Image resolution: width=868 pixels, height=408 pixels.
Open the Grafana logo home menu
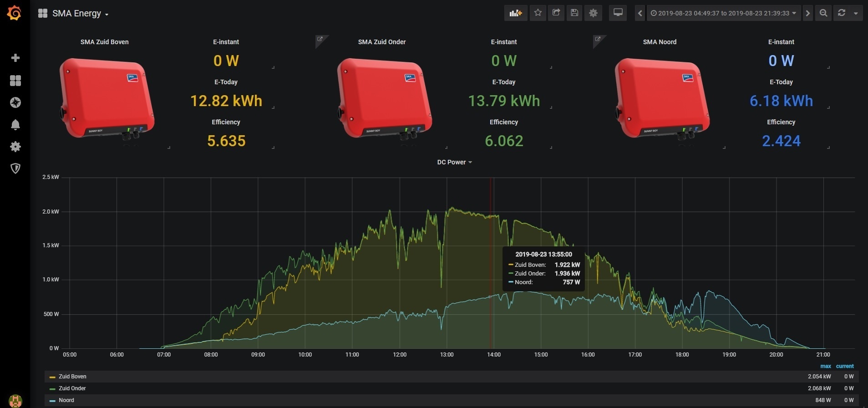coord(15,13)
